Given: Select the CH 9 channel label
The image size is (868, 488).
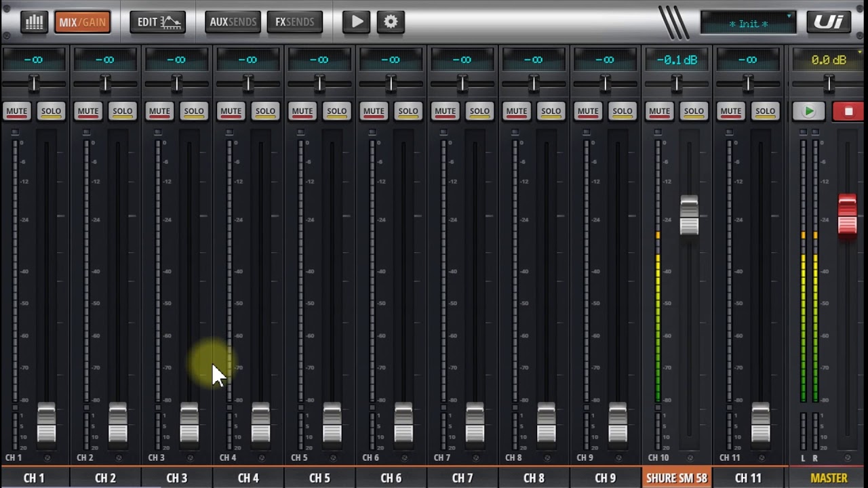Looking at the screenshot, I should [x=606, y=478].
